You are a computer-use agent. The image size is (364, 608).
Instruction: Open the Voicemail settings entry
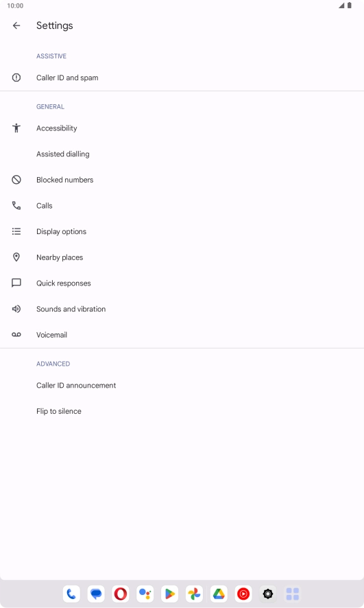click(182, 335)
